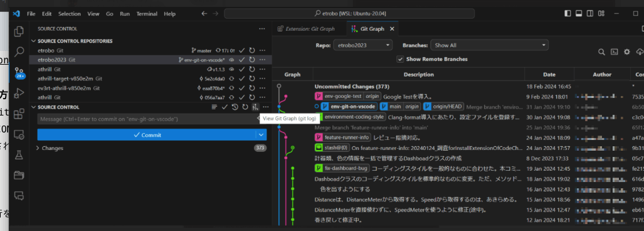This screenshot has height=231, width=644.
Task: Toggle bottom panel layout button
Action: pyautogui.click(x=579, y=14)
